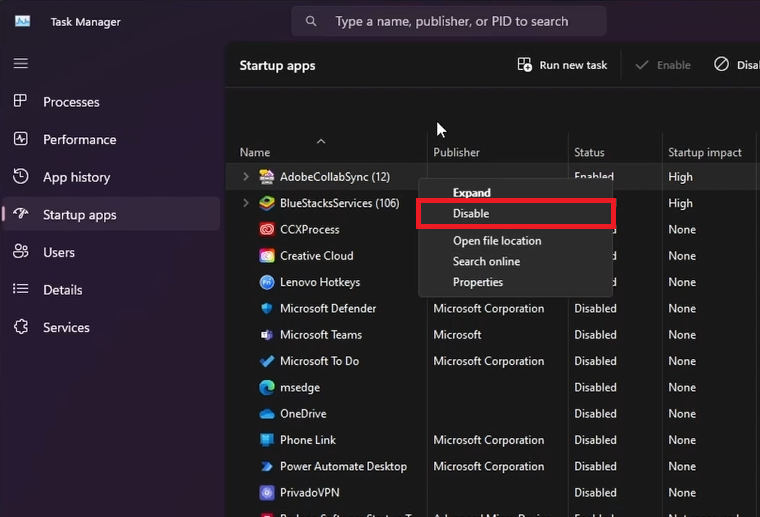Image resolution: width=760 pixels, height=517 pixels.
Task: Choose Open file location from context menu
Action: pyautogui.click(x=496, y=241)
